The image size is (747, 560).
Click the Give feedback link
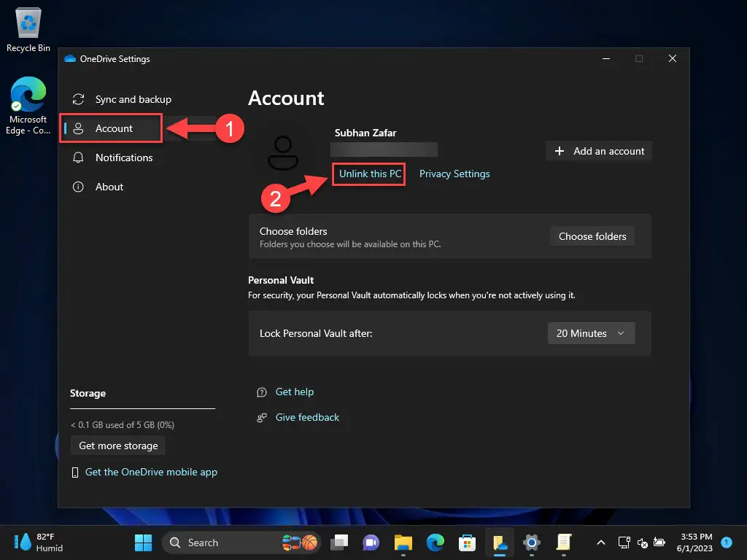tap(307, 417)
